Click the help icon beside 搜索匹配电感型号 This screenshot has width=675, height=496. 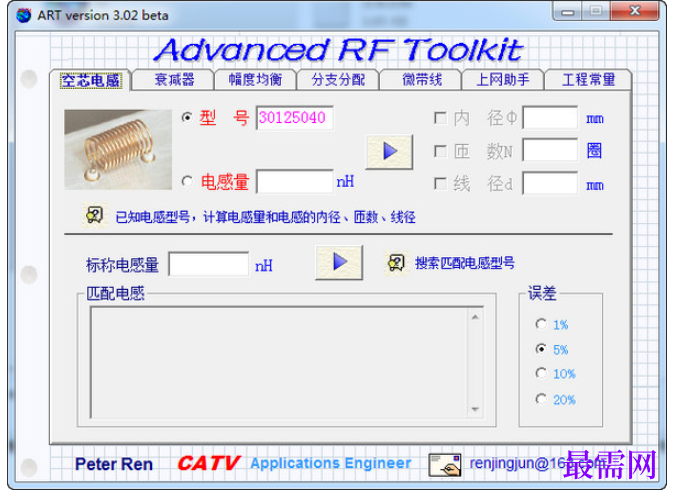396,263
